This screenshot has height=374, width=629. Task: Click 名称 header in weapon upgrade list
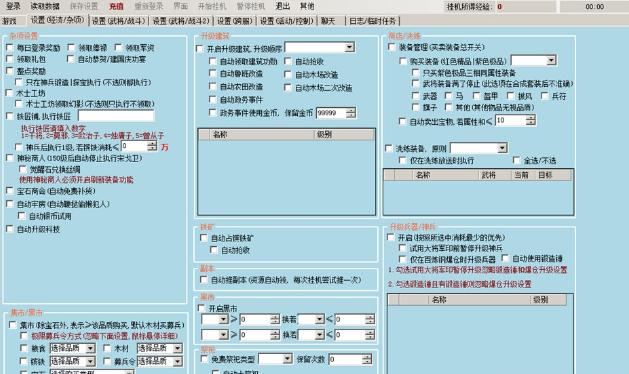pos(479,300)
